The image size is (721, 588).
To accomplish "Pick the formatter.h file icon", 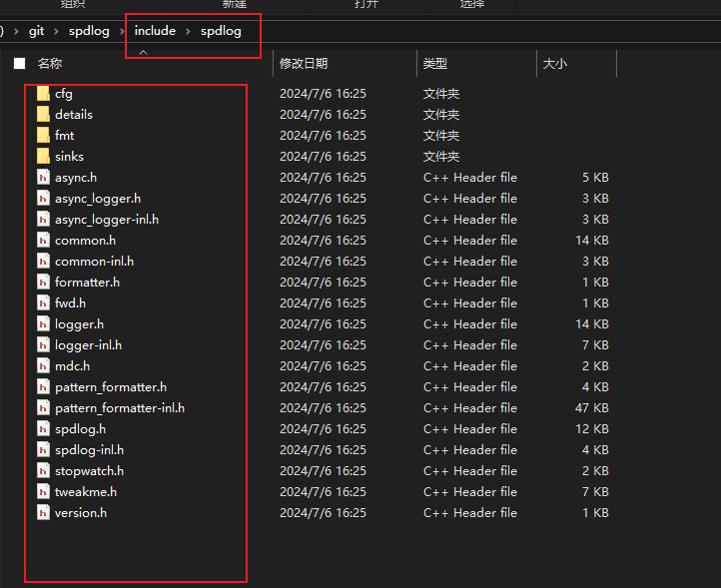I will pos(43,283).
